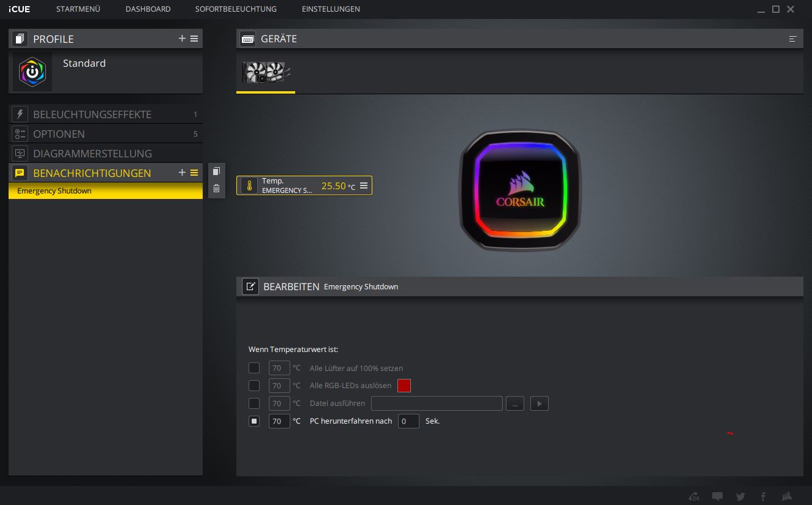The height and width of the screenshot is (505, 812).
Task: Click temperature field for Alle Lüfter row
Action: 279,368
